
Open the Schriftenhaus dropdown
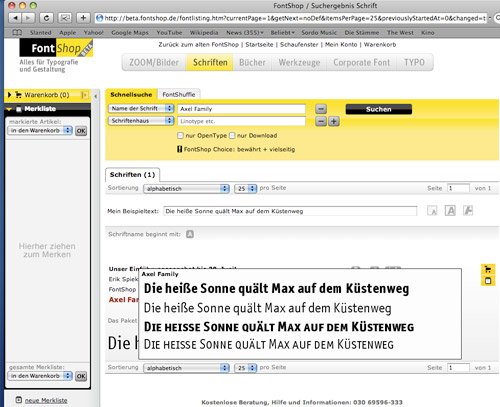[141, 121]
